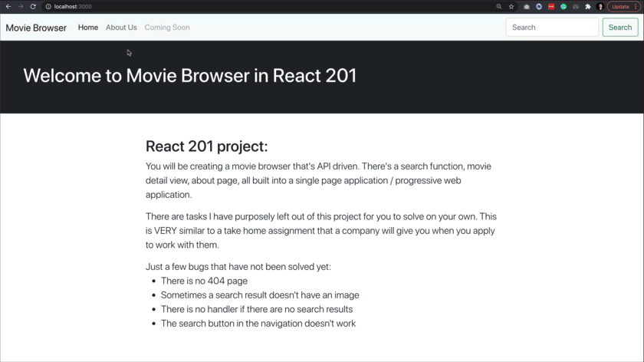Image resolution: width=644 pixels, height=362 pixels.
Task: Click 'There is no 404 page' bullet
Action: (204, 281)
